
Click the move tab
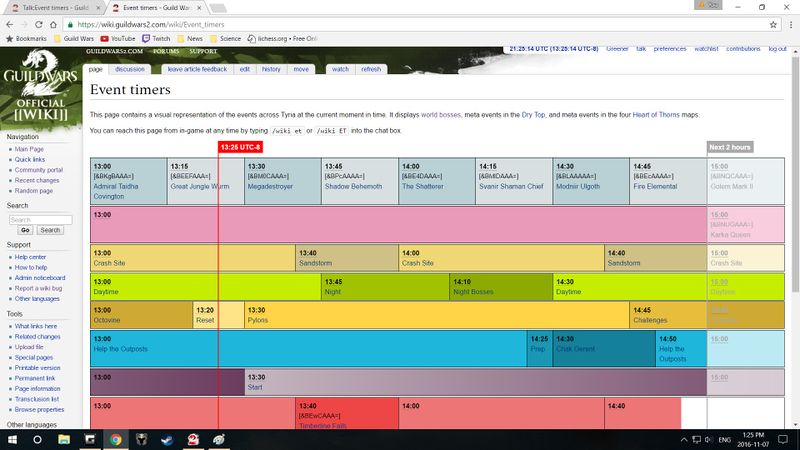301,69
